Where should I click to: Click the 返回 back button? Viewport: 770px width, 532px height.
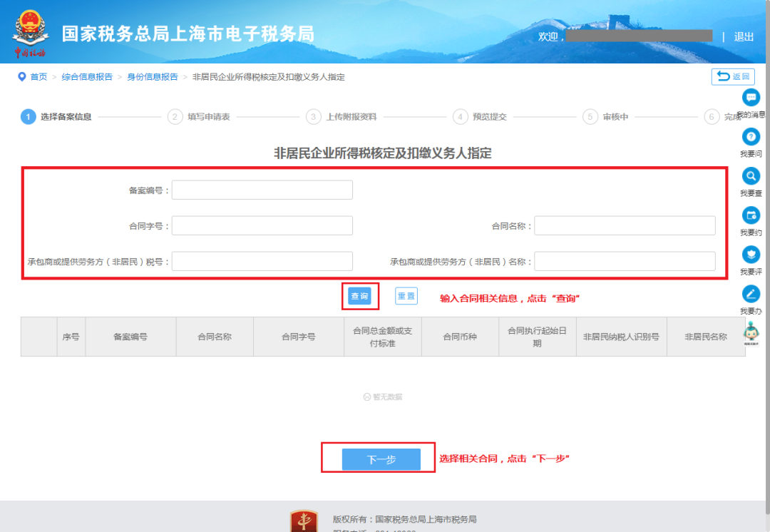733,76
